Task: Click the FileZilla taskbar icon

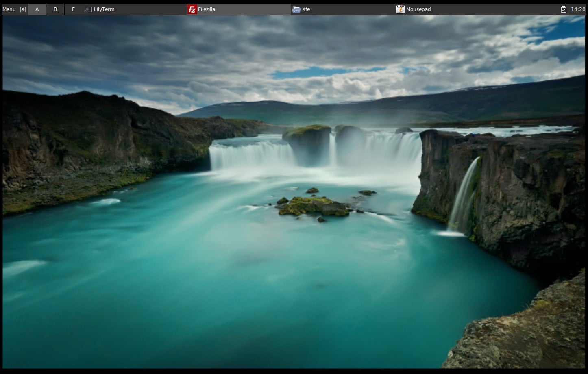Action: pos(191,9)
